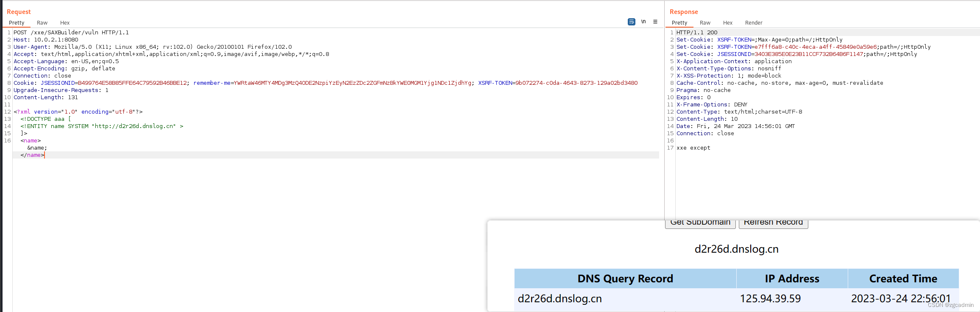Click the Response panel title
Viewport: 980px width, 312px height.
tap(684, 12)
